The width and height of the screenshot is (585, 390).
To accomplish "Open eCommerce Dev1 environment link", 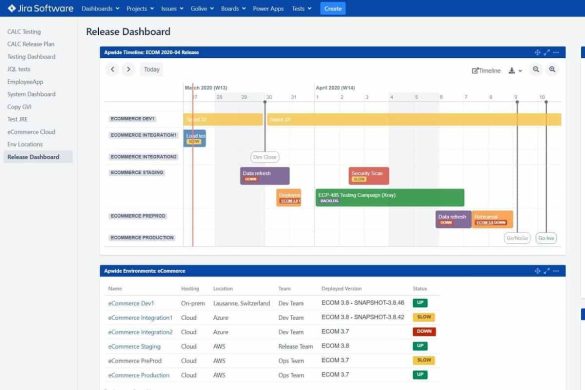I will click(131, 303).
